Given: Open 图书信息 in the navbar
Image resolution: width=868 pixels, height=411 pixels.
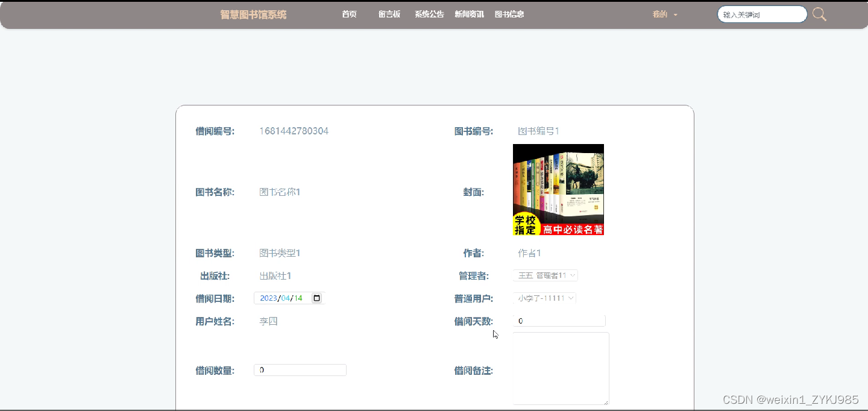Looking at the screenshot, I should pyautogui.click(x=509, y=14).
